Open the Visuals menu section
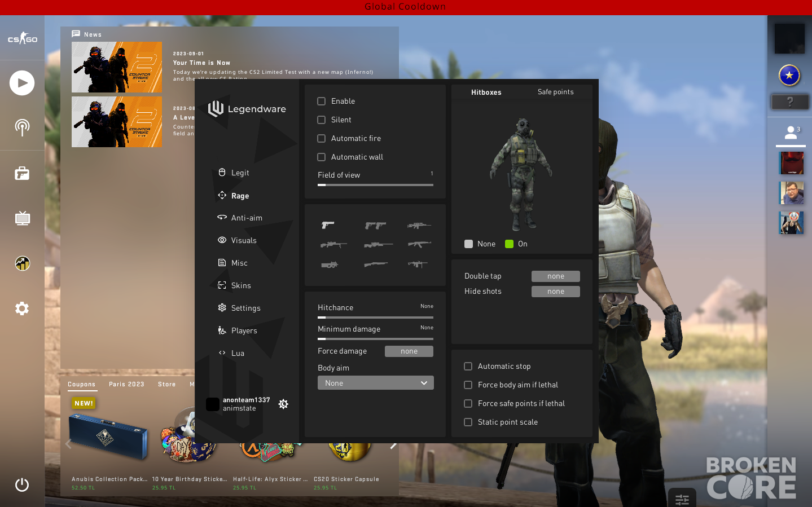The width and height of the screenshot is (812, 507). 237,240
